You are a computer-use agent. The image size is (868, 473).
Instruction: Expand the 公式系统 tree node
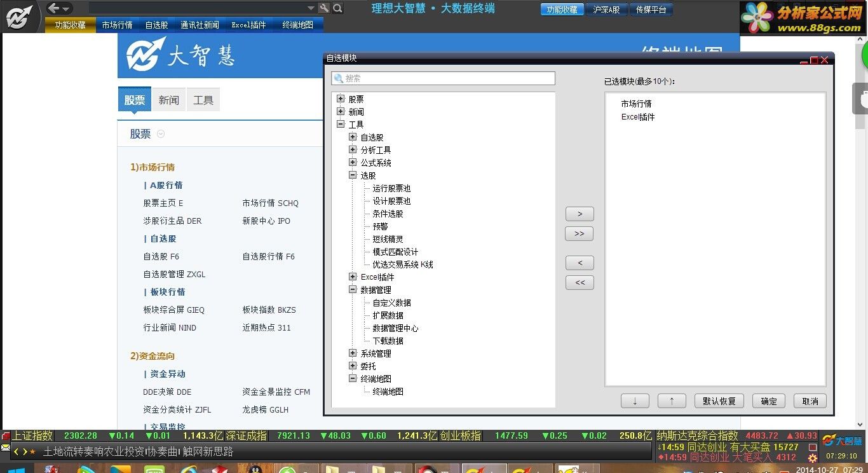(x=353, y=163)
